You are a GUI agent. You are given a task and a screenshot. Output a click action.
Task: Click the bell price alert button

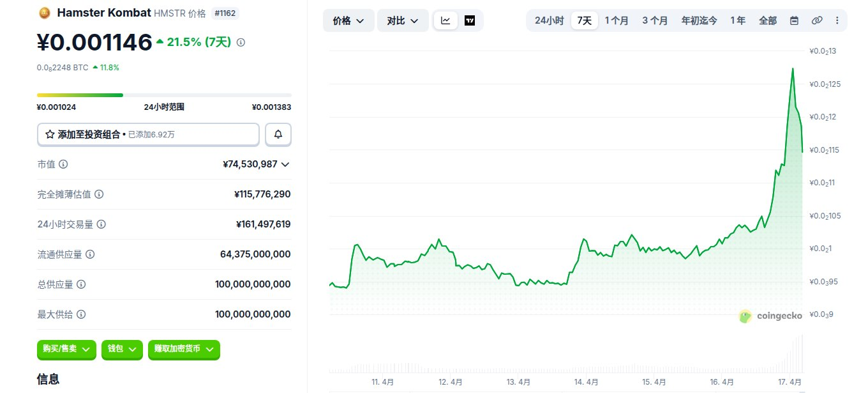pyautogui.click(x=278, y=135)
